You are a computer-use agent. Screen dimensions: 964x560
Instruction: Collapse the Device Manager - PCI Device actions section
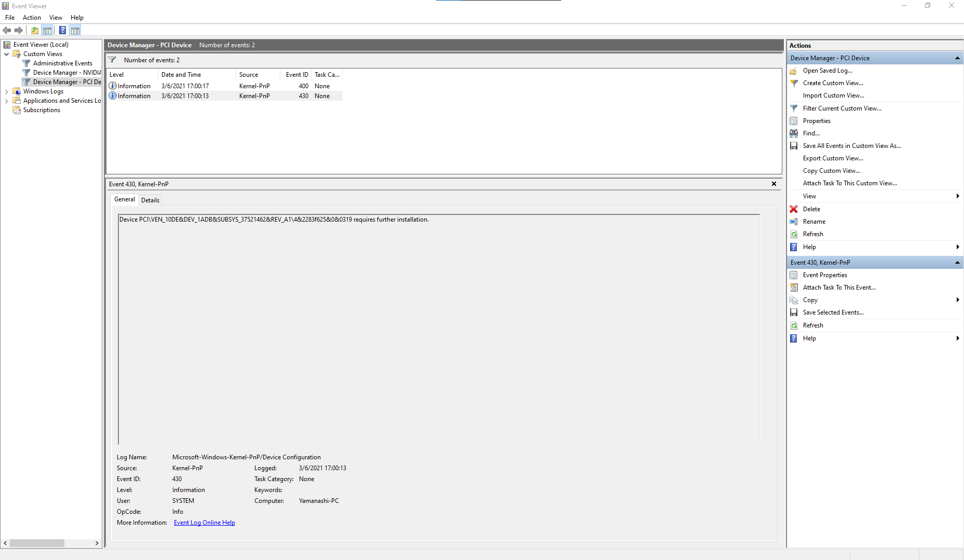pyautogui.click(x=957, y=58)
